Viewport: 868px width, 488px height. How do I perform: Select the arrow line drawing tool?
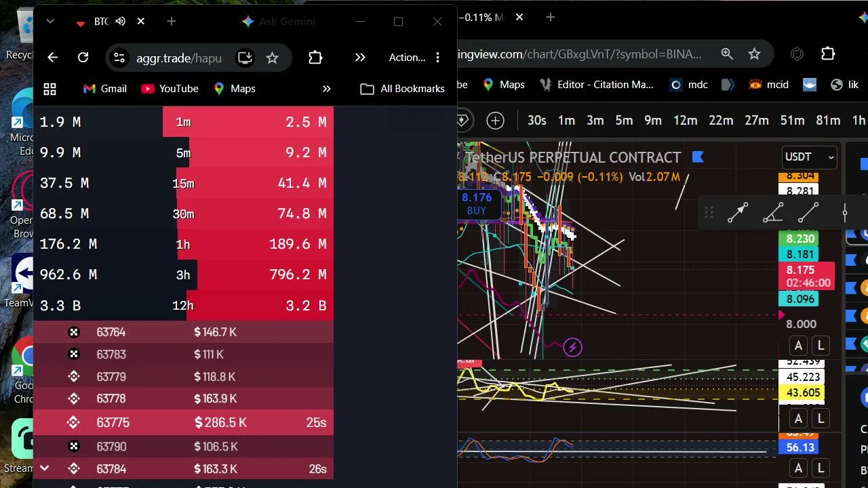click(x=738, y=213)
